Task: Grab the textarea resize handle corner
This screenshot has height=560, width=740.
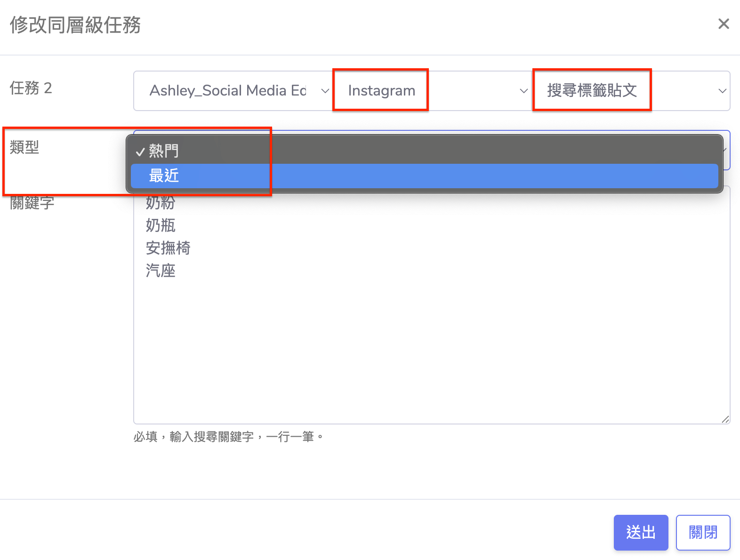Action: coord(725,419)
